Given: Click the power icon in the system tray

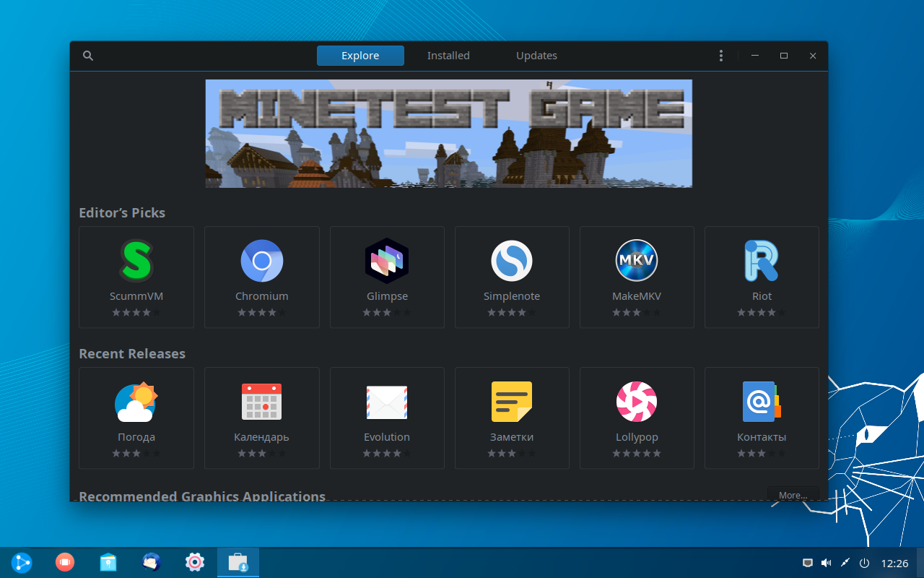Looking at the screenshot, I should (865, 563).
